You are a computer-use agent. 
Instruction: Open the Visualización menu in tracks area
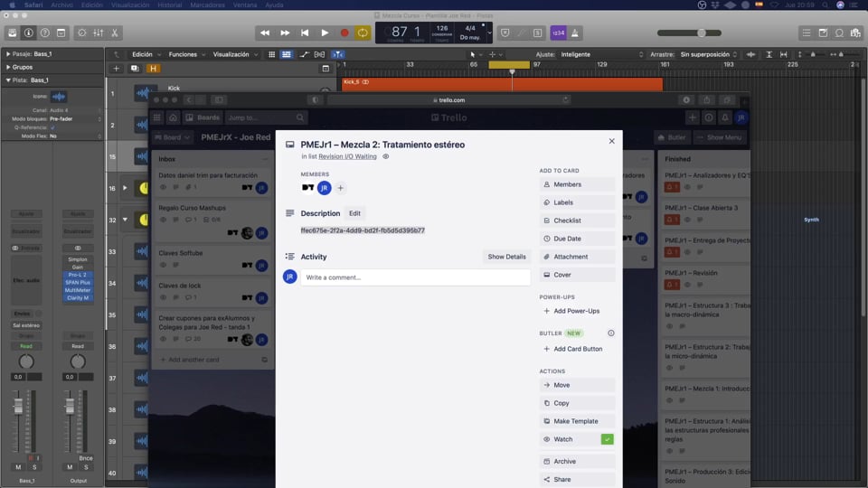(x=235, y=54)
